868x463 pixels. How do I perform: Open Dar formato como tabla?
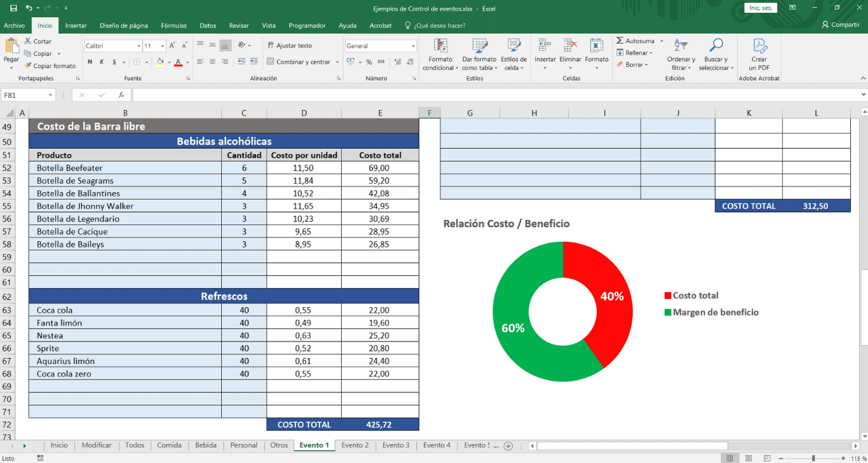(479, 46)
